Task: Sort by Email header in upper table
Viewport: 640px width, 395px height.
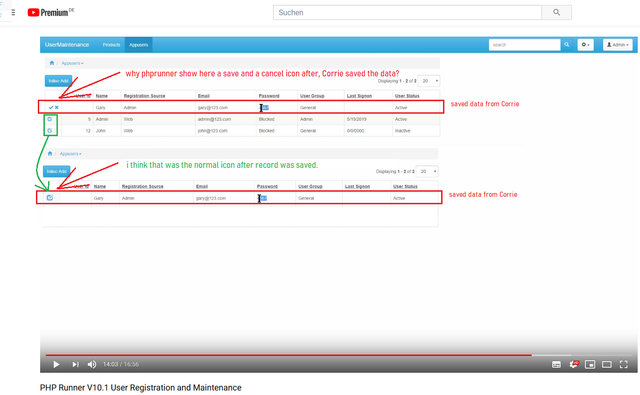Action: pyautogui.click(x=204, y=96)
